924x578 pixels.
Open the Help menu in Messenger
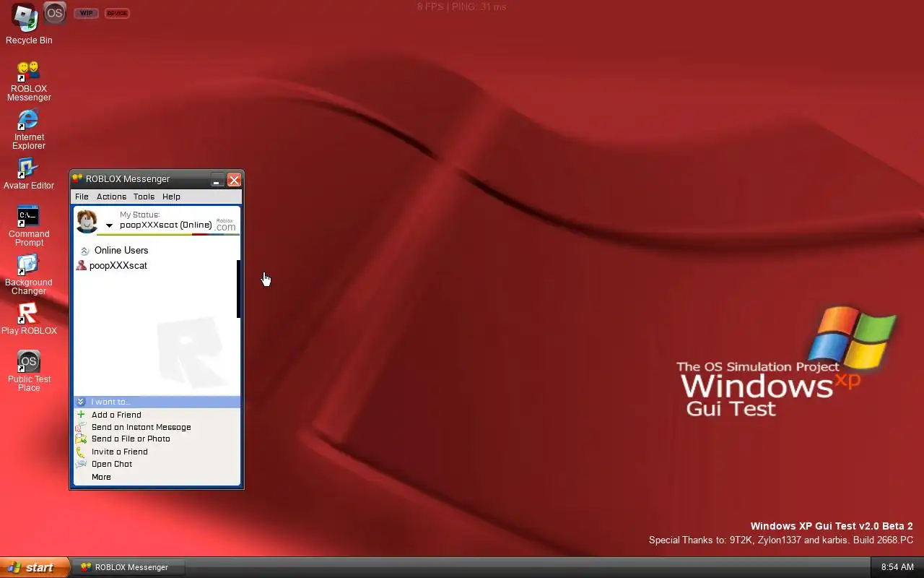coord(171,197)
